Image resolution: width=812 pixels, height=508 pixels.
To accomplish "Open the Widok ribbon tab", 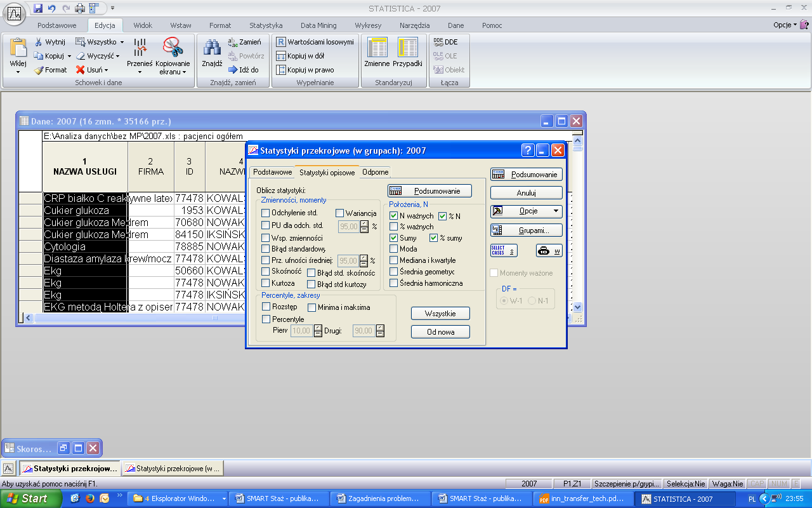I will (x=143, y=25).
